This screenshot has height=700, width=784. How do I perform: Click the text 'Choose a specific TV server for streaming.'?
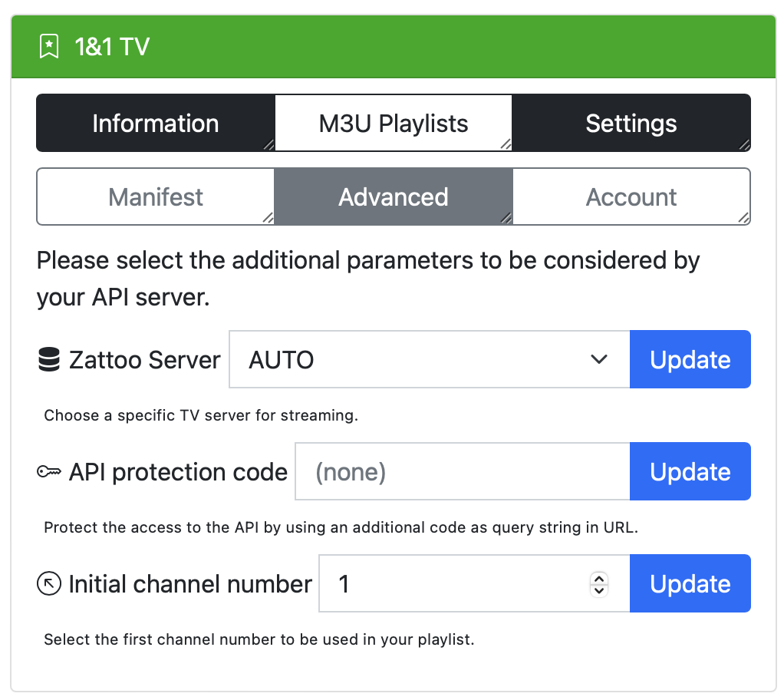201,415
